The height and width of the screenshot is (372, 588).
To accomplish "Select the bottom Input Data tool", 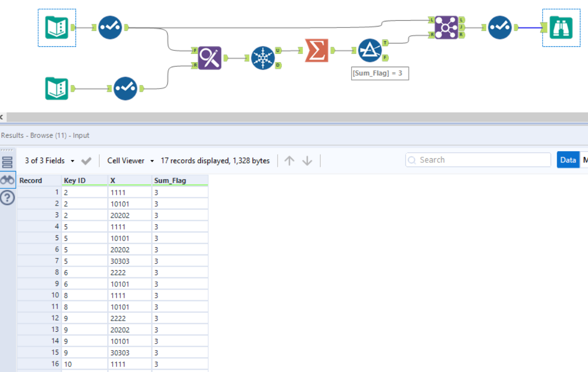I will (x=57, y=88).
